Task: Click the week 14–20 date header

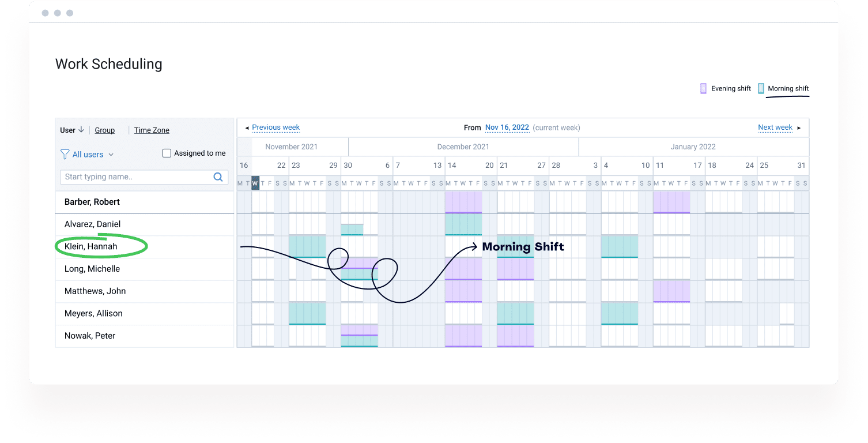Action: 471,166
